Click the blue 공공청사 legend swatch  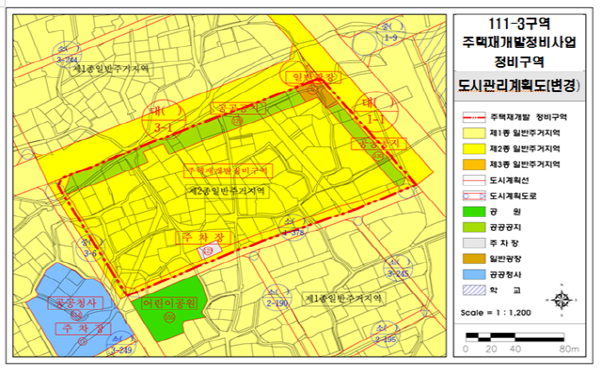474,275
